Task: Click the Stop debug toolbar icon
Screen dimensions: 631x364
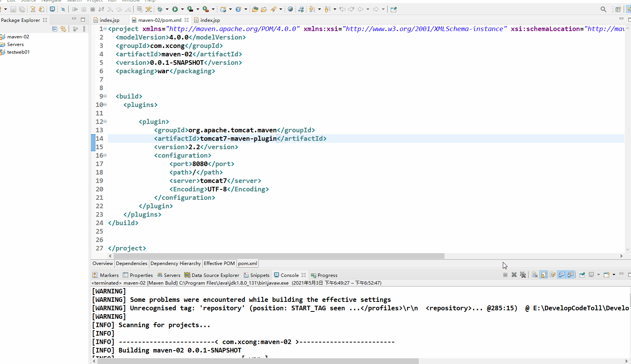Action: click(93, 9)
